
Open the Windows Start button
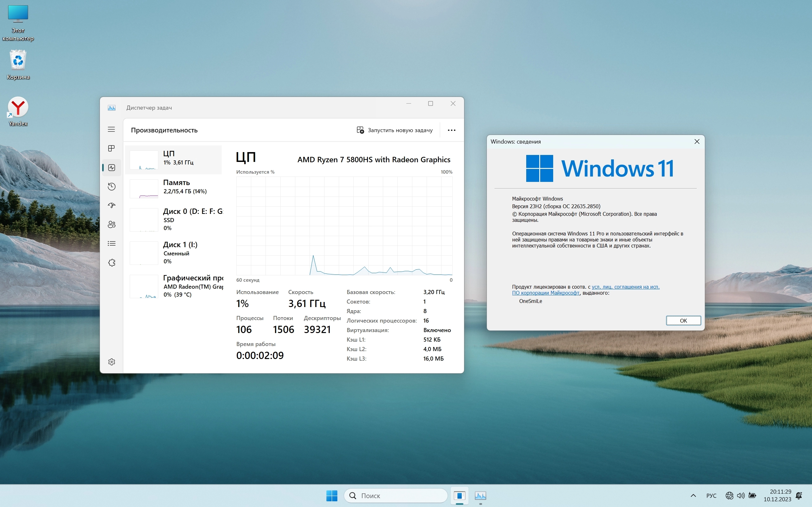click(x=331, y=496)
